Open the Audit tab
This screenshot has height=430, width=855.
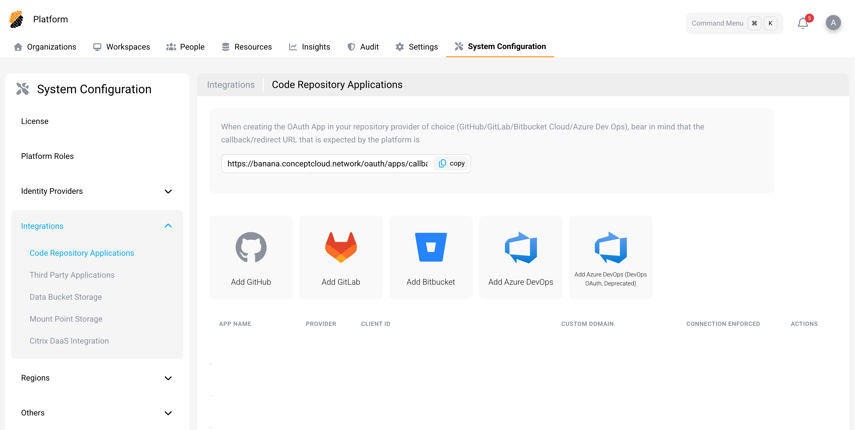point(363,47)
